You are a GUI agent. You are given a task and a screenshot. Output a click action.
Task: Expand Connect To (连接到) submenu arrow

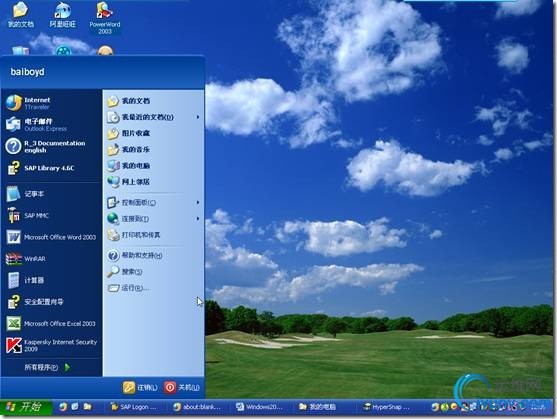click(x=198, y=219)
